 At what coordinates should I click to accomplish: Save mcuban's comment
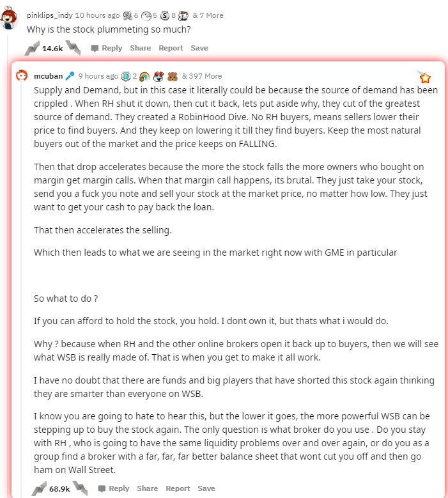tap(206, 488)
